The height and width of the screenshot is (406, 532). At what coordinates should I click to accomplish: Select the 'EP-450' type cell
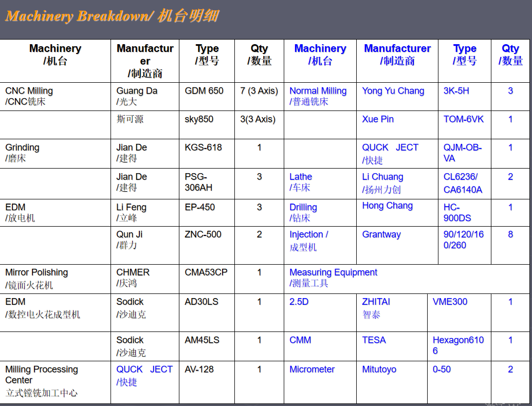pos(207,213)
